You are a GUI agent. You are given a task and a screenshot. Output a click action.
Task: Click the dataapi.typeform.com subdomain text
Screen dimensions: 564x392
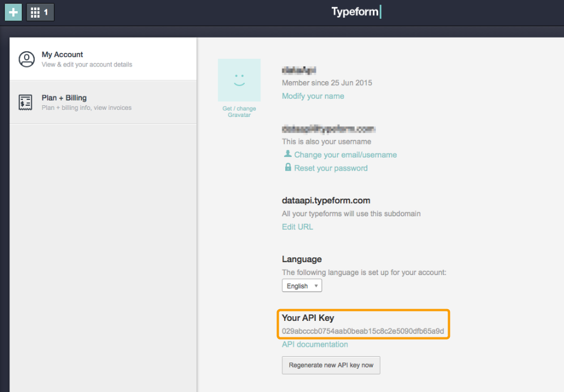click(x=326, y=200)
